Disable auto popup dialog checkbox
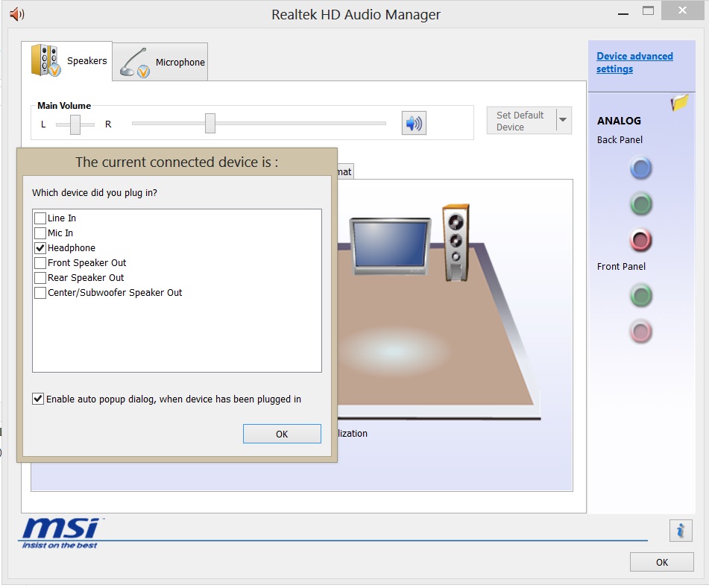 coord(38,399)
